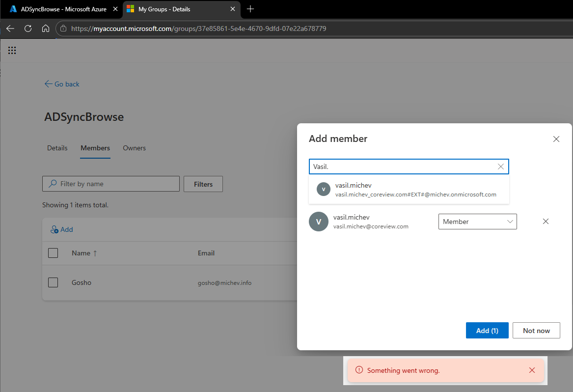Click Add member in members list
The width and height of the screenshot is (573, 392).
pos(62,229)
